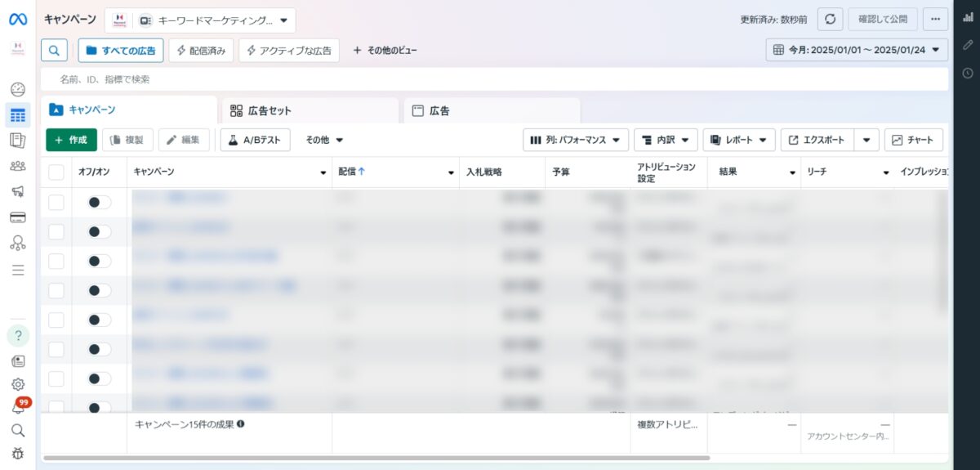980x470 pixels.
Task: Click the refresh data icon
Action: (x=830, y=19)
